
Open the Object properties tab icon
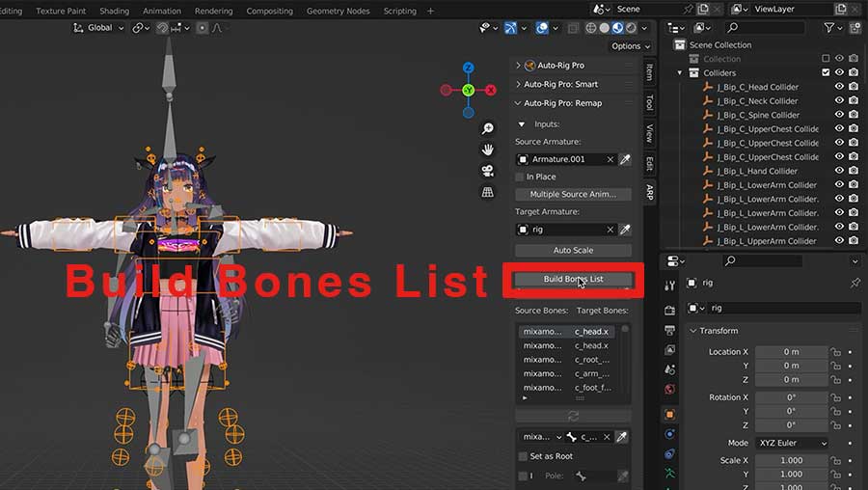(x=670, y=414)
